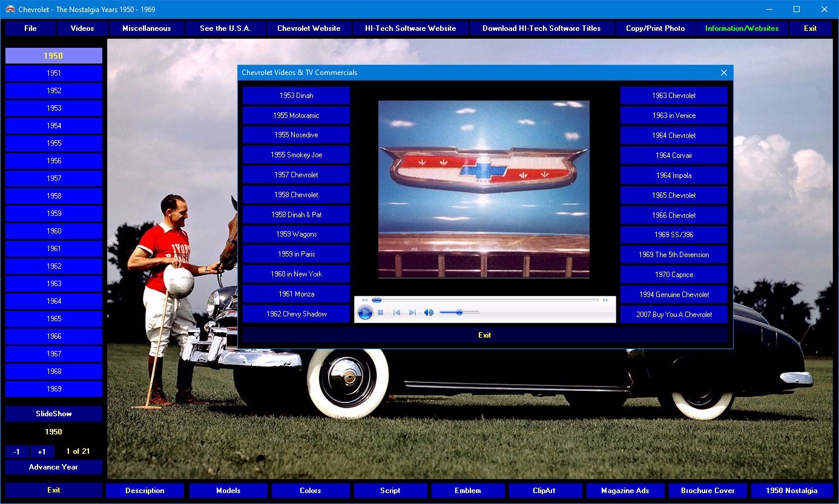Play the 1962 Chevy Shadow video
839x504 pixels.
click(296, 314)
